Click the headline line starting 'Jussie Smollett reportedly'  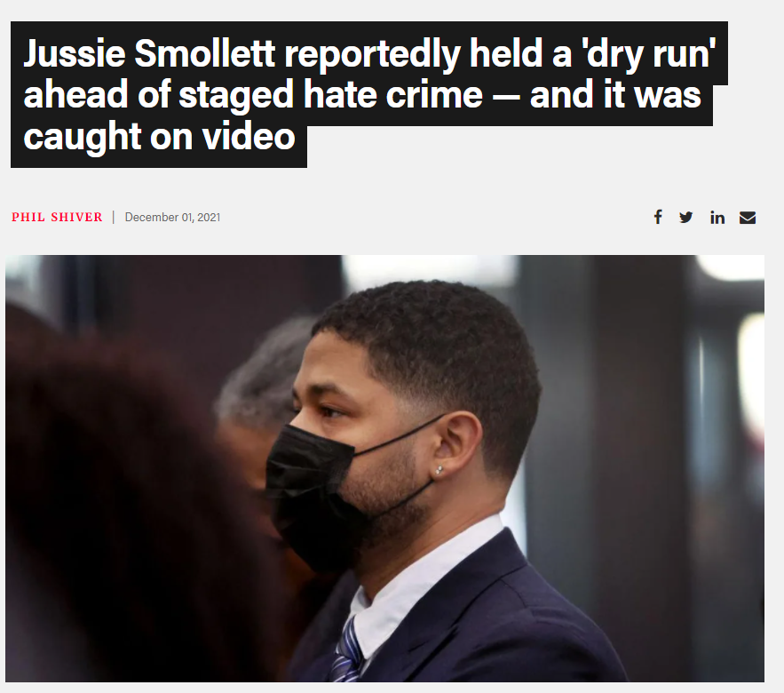369,53
